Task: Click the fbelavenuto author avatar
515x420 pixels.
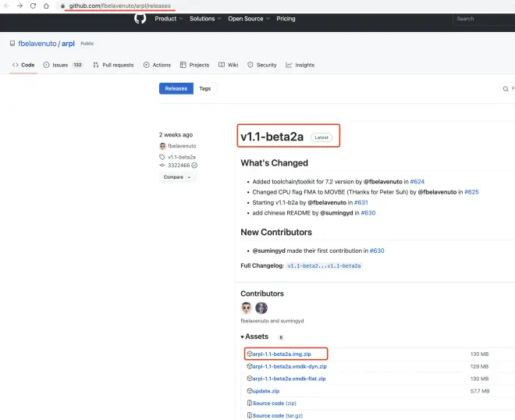Action: (162, 146)
